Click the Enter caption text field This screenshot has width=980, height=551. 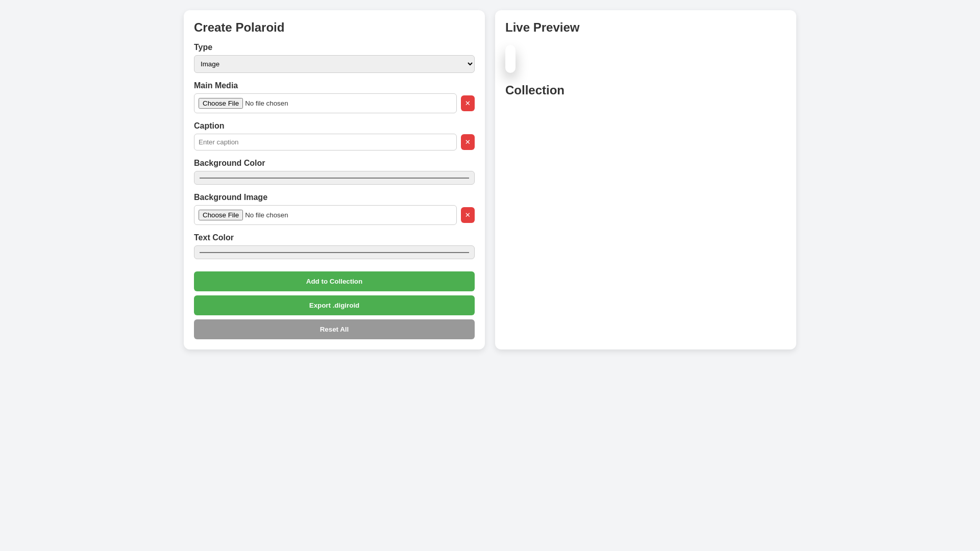325,142
